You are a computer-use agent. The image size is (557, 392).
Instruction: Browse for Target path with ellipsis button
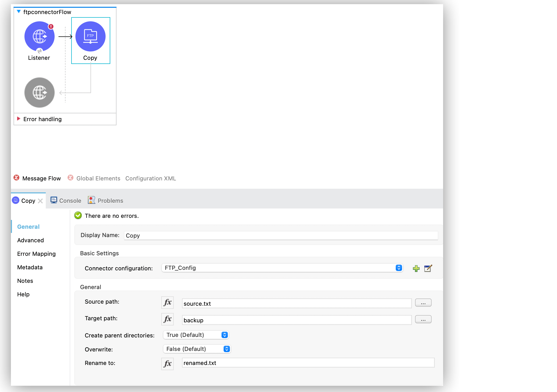[x=423, y=319]
